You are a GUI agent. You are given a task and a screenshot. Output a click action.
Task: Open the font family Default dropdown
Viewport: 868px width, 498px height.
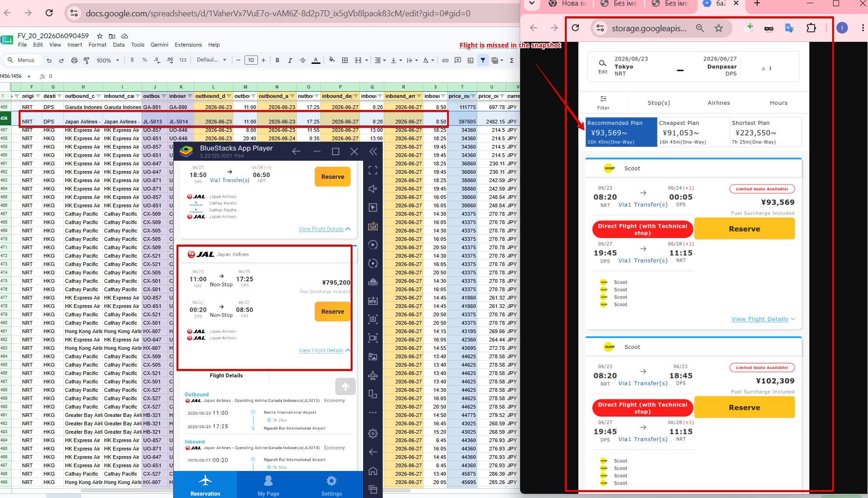211,60
